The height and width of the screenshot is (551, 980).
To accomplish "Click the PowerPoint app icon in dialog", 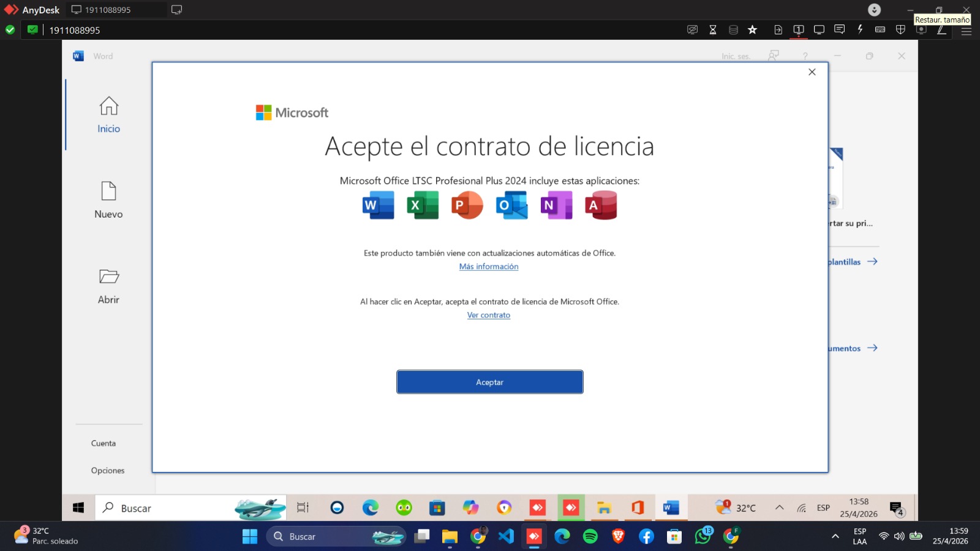I will [467, 205].
